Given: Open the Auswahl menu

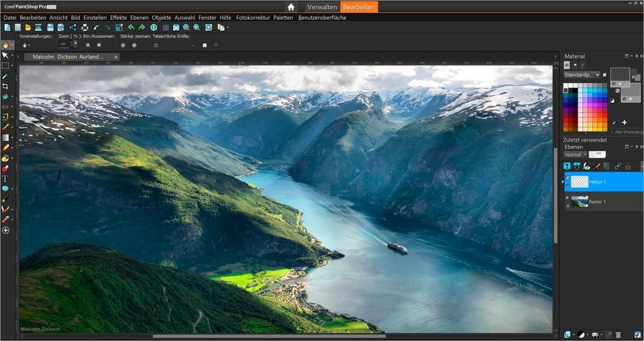Looking at the screenshot, I should pos(185,17).
